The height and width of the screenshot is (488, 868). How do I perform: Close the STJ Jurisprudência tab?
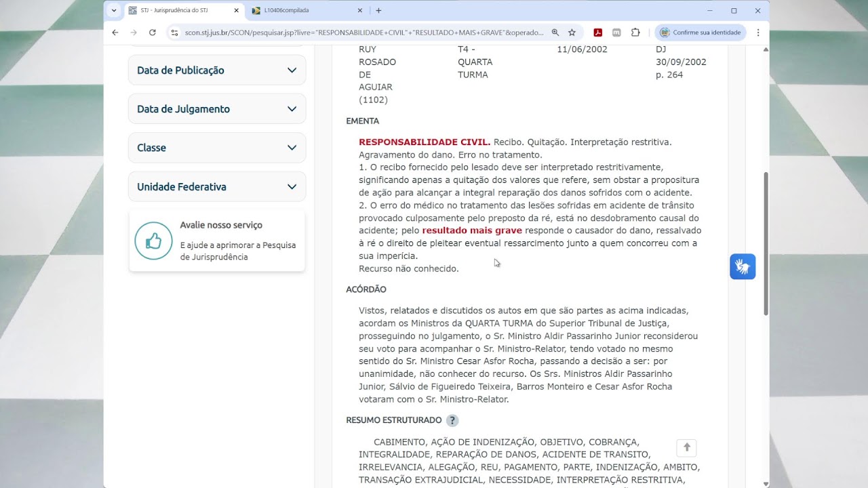click(x=237, y=10)
